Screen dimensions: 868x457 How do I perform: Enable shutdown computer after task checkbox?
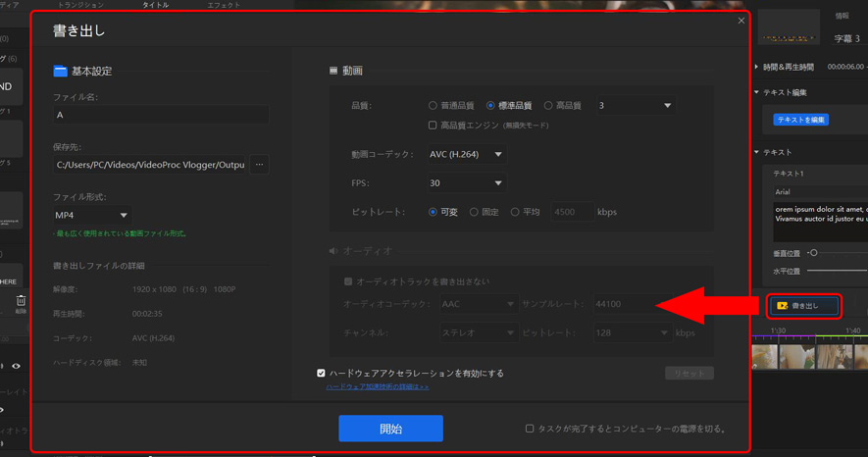(530, 429)
